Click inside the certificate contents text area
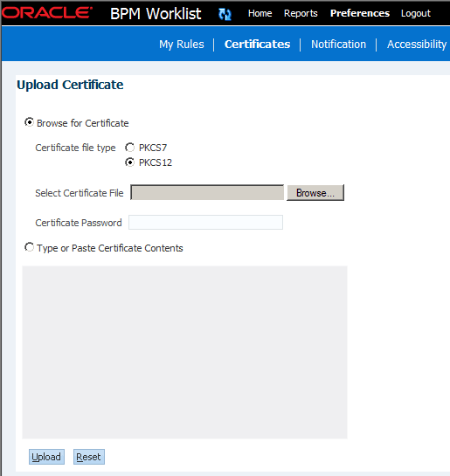The width and height of the screenshot is (450, 476). (x=184, y=352)
